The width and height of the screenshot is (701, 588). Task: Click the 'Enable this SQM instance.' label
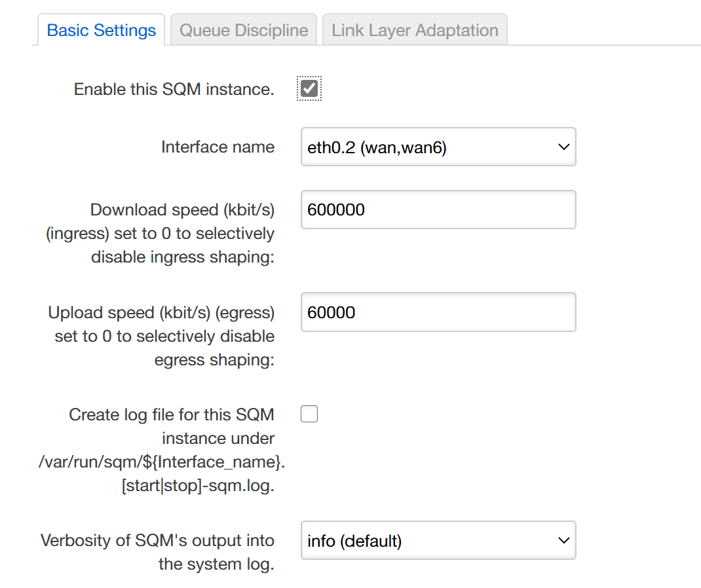pos(174,89)
